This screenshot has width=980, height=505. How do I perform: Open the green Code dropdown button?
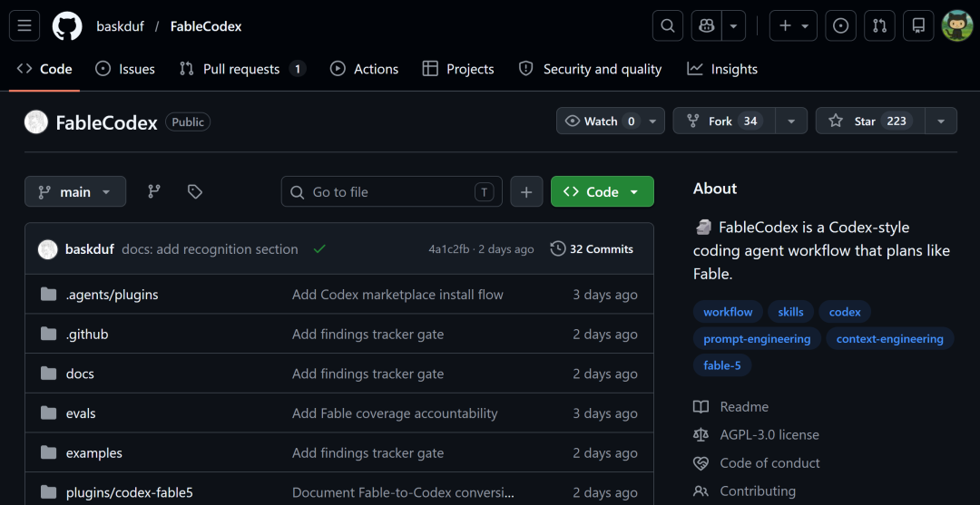[602, 191]
